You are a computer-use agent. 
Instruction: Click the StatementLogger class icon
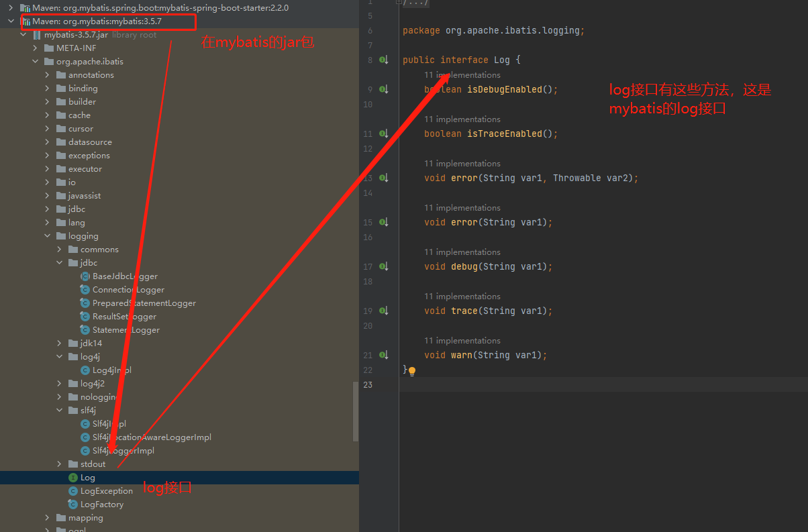(x=85, y=330)
